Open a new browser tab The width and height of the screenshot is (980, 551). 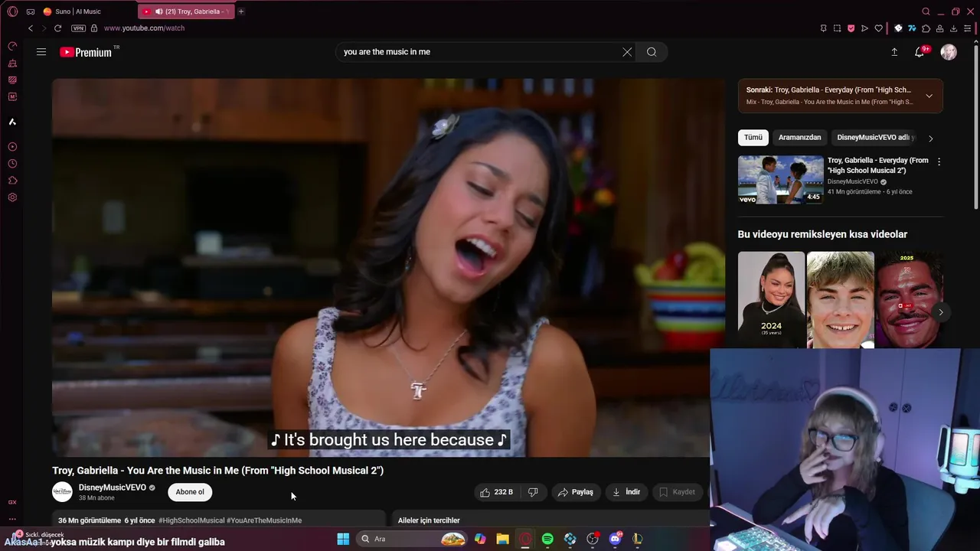pyautogui.click(x=241, y=11)
